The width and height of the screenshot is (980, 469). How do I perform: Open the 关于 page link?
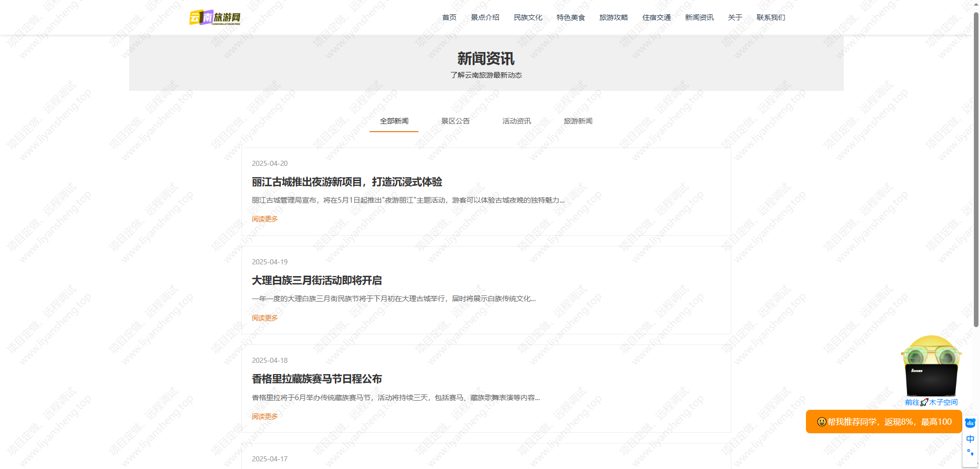coord(735,17)
